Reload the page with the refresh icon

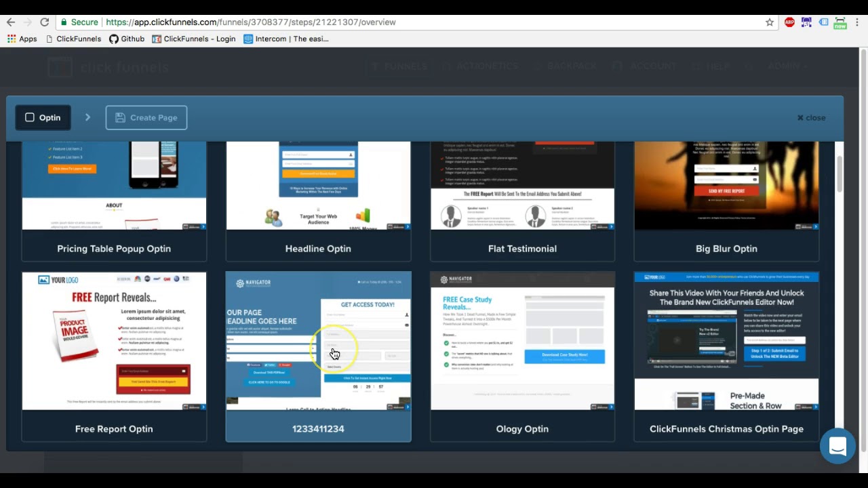coord(45,22)
